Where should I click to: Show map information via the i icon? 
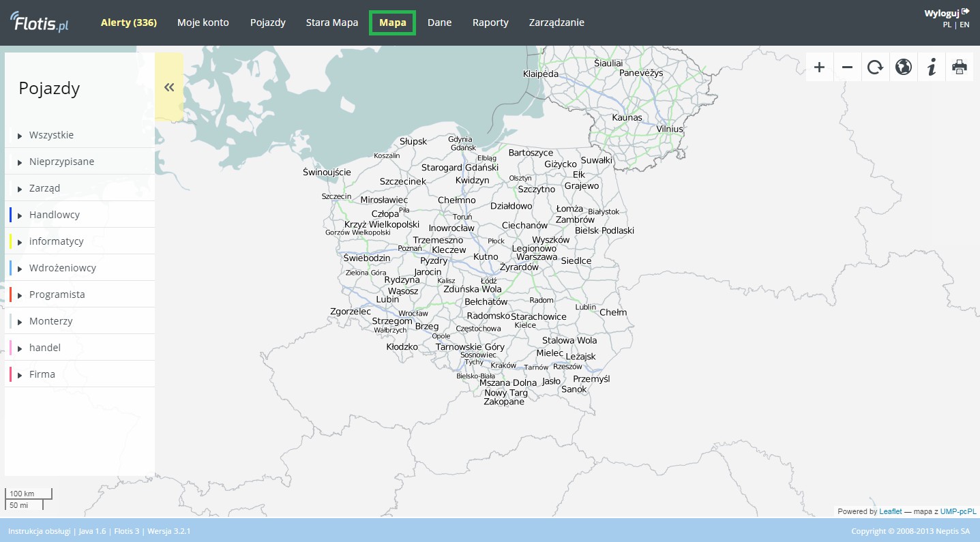tap(931, 67)
